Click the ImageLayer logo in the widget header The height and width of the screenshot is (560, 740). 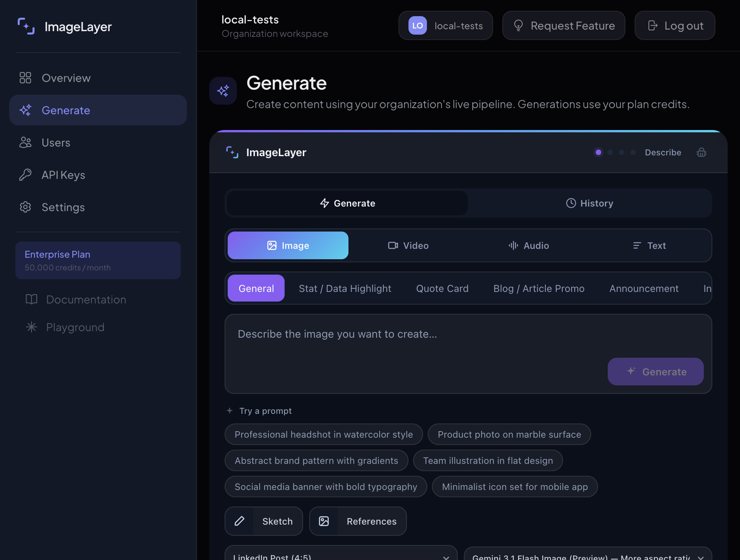coord(232,152)
